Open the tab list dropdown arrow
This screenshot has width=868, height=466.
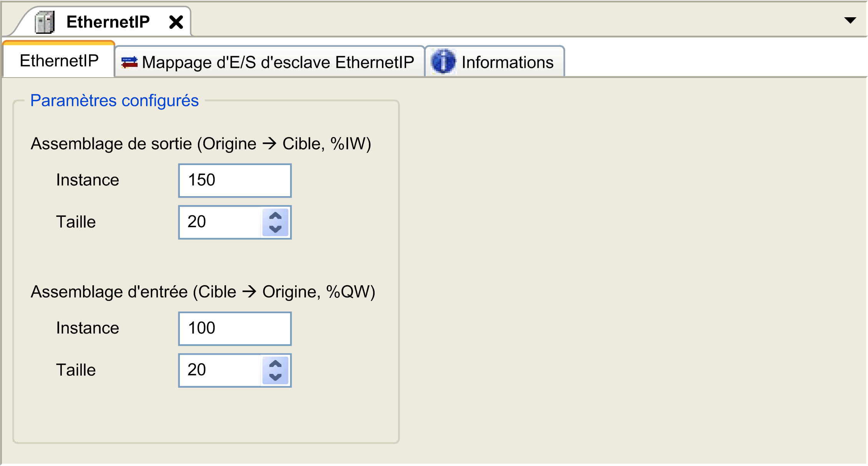pyautogui.click(x=850, y=20)
